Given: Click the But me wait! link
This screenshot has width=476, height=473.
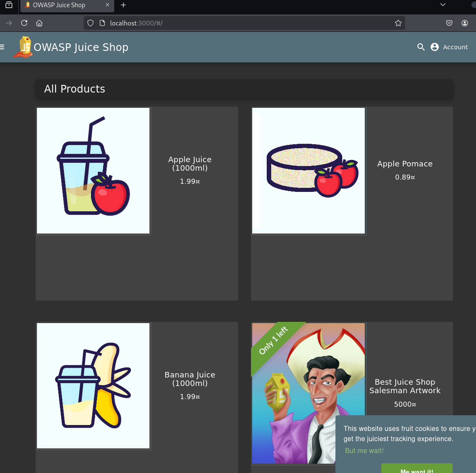Looking at the screenshot, I should coord(364,450).
